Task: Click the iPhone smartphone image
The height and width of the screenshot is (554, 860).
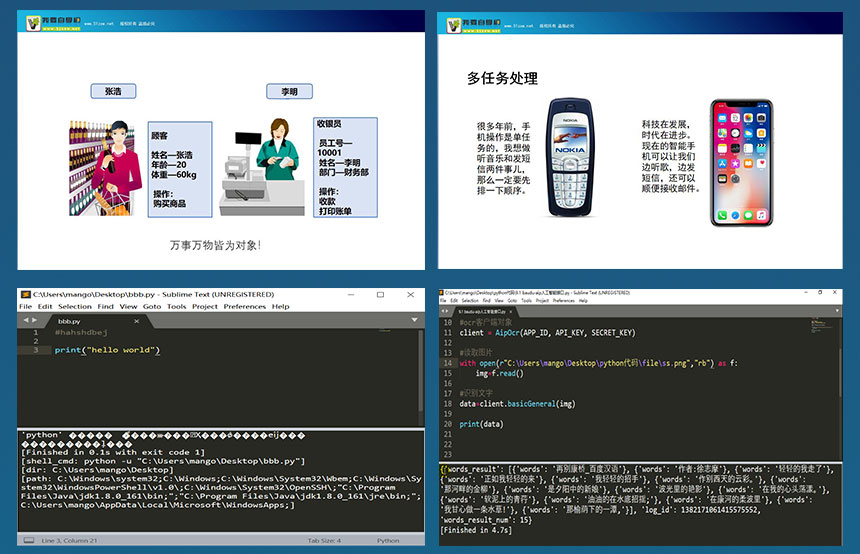Action: 742,163
